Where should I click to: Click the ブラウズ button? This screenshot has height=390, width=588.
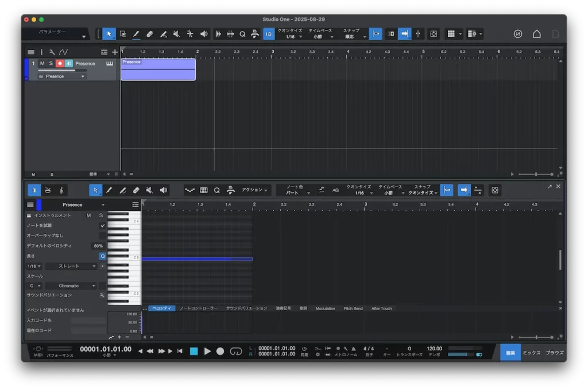[x=554, y=353]
